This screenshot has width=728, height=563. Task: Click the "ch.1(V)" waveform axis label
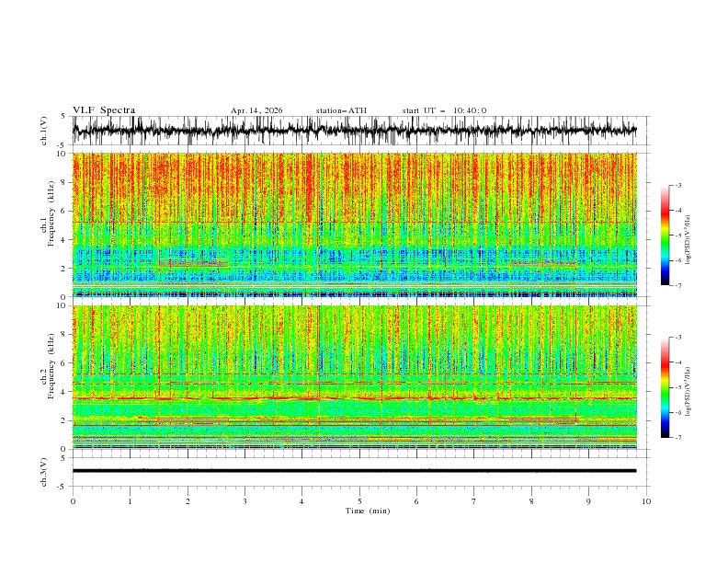click(x=44, y=131)
